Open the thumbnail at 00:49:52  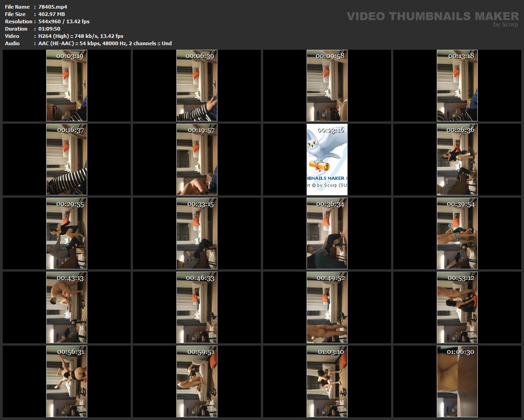point(327,307)
